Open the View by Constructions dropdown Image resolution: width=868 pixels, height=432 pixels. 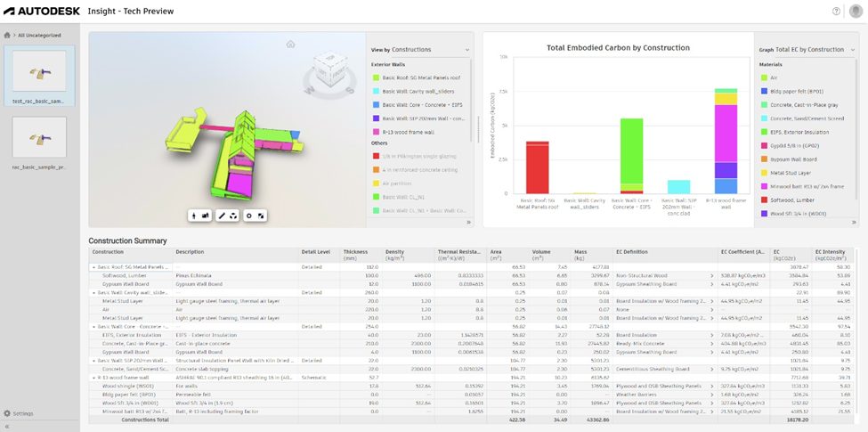point(420,50)
